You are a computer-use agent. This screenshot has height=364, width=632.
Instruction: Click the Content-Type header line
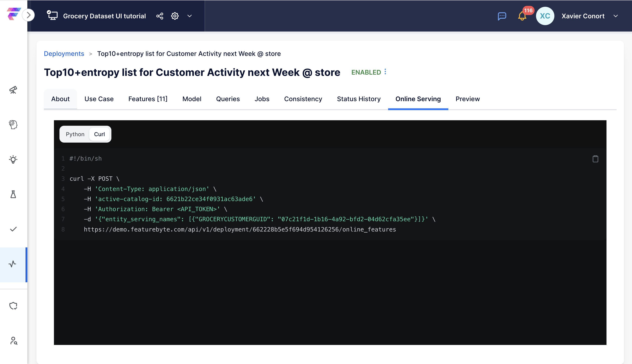coord(150,189)
